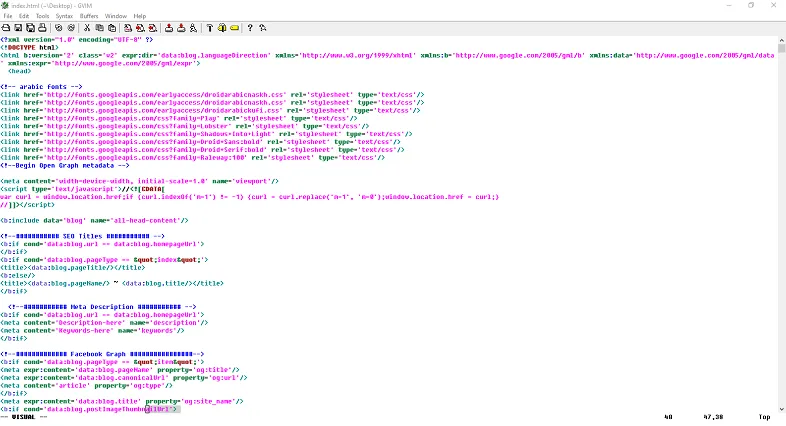Open Help via question mark icon
Screen dimensions: 786x426
coord(250,28)
